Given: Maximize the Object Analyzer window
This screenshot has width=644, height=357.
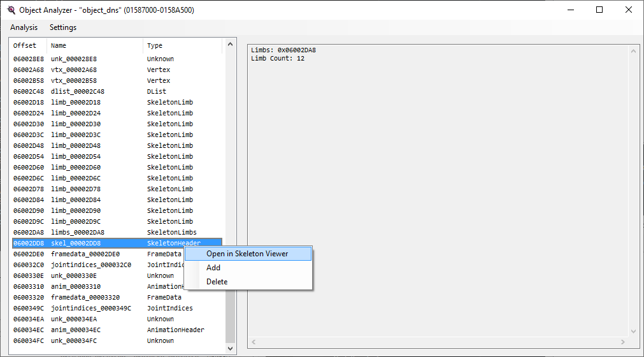Looking at the screenshot, I should coord(599,10).
